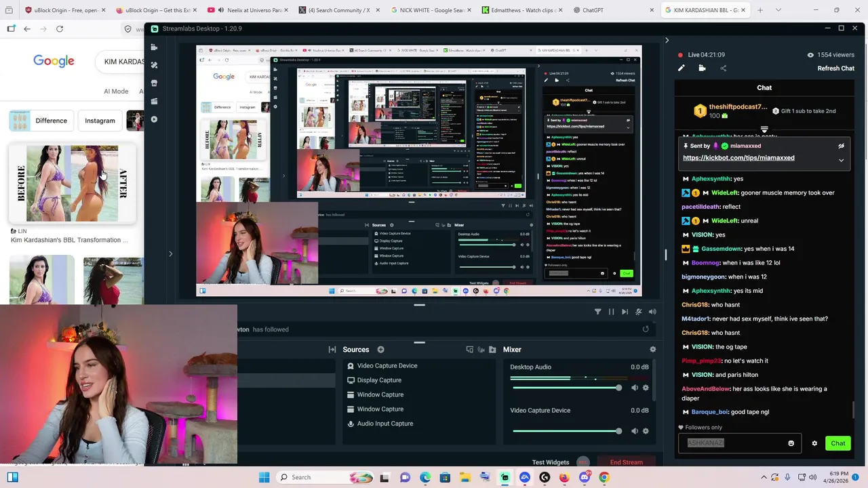Skip to the next alert

pos(625,312)
